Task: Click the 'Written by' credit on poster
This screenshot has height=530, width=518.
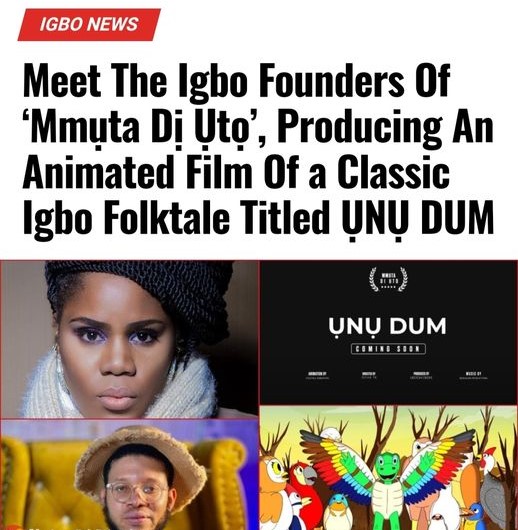Action: point(369,376)
